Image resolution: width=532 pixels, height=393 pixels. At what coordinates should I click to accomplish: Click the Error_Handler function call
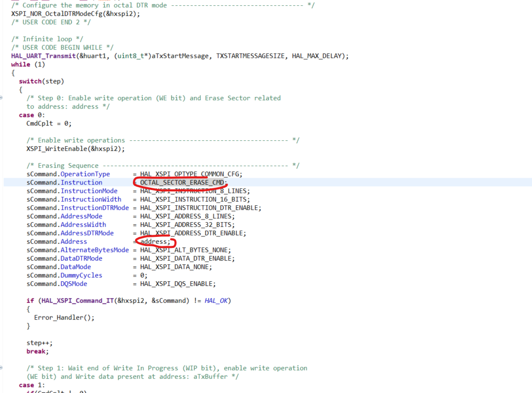click(54, 317)
